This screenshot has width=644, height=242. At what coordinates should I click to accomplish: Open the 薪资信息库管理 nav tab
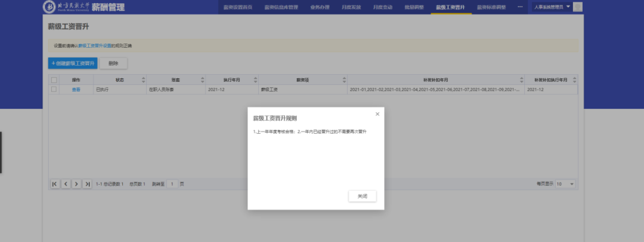pos(281,7)
